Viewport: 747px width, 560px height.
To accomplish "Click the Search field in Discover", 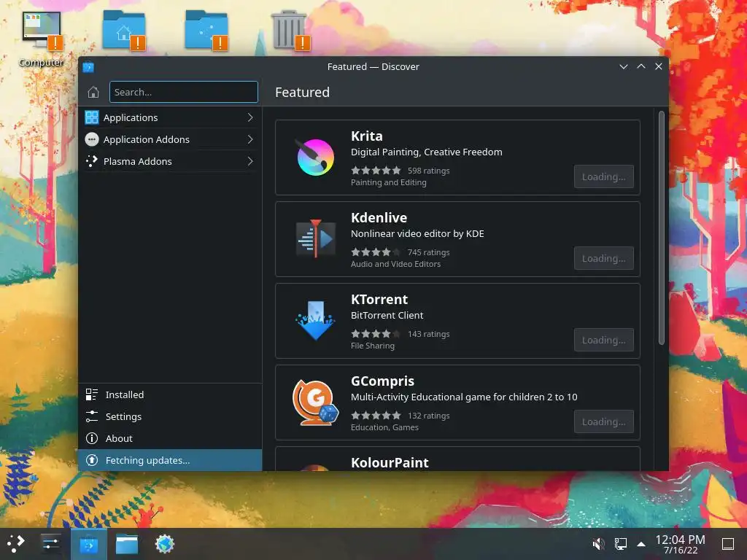I will tap(183, 92).
